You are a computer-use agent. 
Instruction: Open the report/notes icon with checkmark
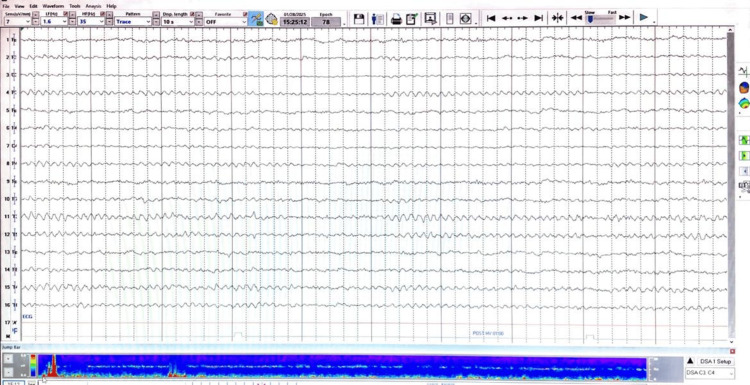pyautogui.click(x=412, y=19)
